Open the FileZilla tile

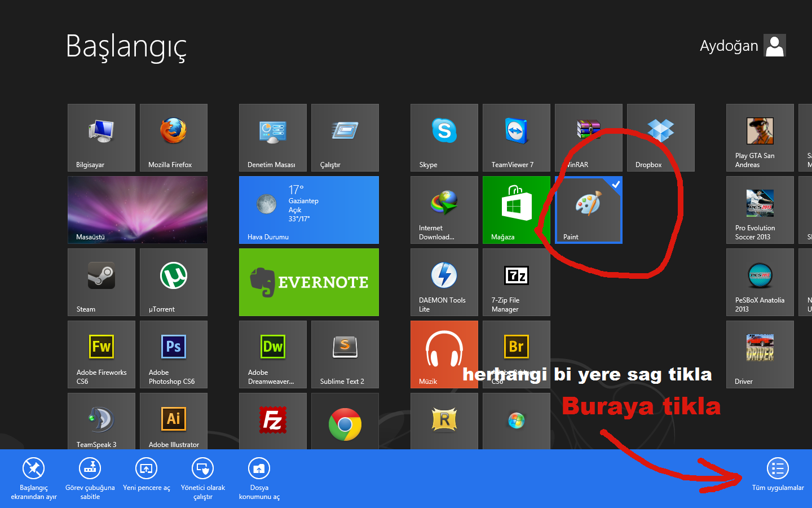tap(273, 421)
